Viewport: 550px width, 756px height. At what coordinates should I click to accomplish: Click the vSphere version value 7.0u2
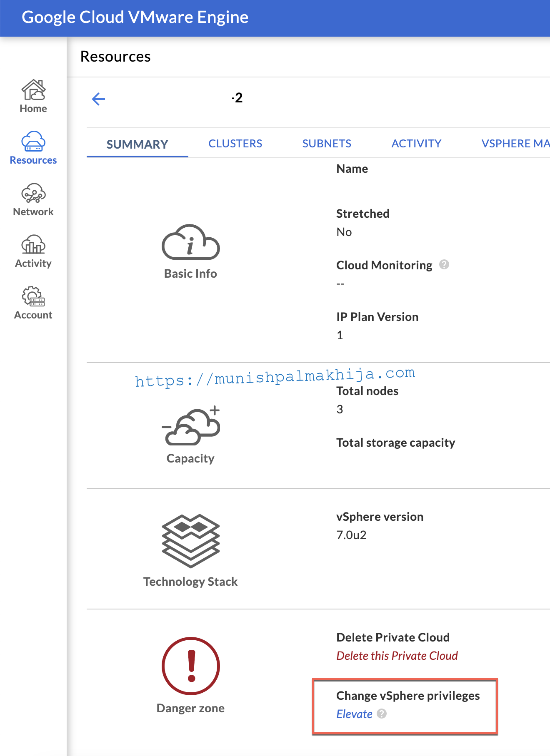tap(351, 535)
